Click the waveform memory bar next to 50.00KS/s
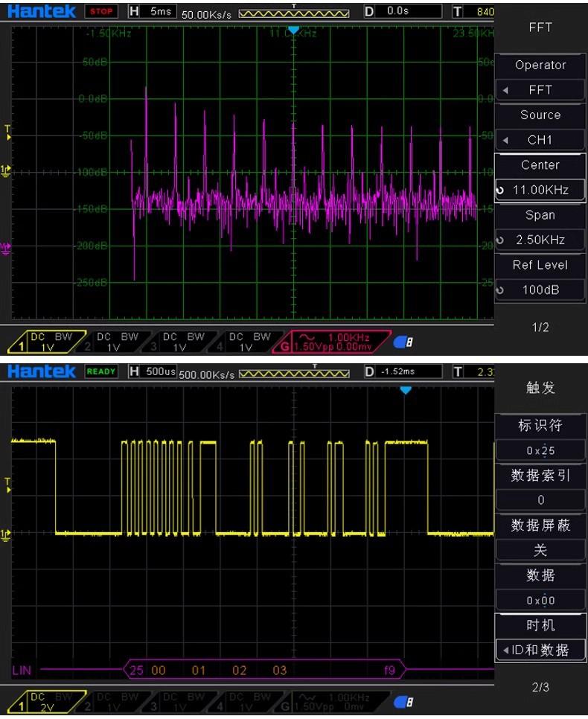The height and width of the screenshot is (719, 588). tap(293, 12)
